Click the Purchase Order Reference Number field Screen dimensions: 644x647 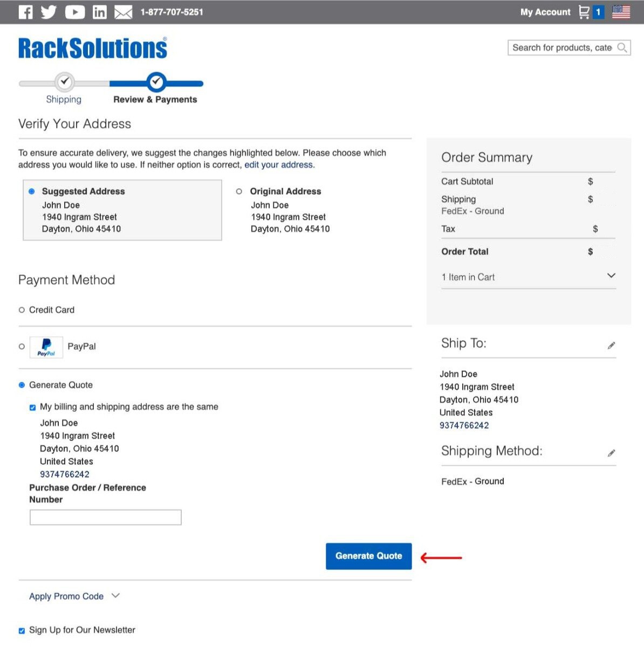pyautogui.click(x=106, y=518)
